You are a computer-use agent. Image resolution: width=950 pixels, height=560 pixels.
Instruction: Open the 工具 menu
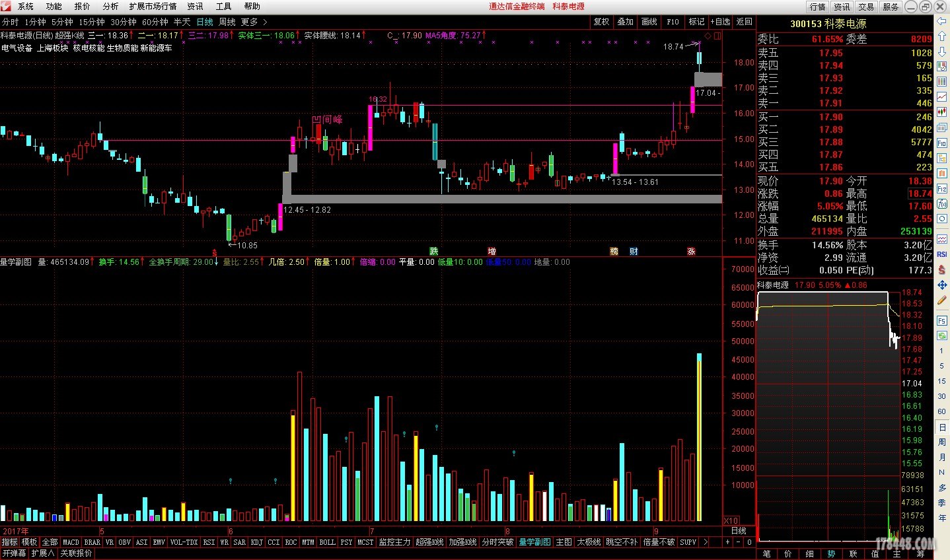[224, 6]
